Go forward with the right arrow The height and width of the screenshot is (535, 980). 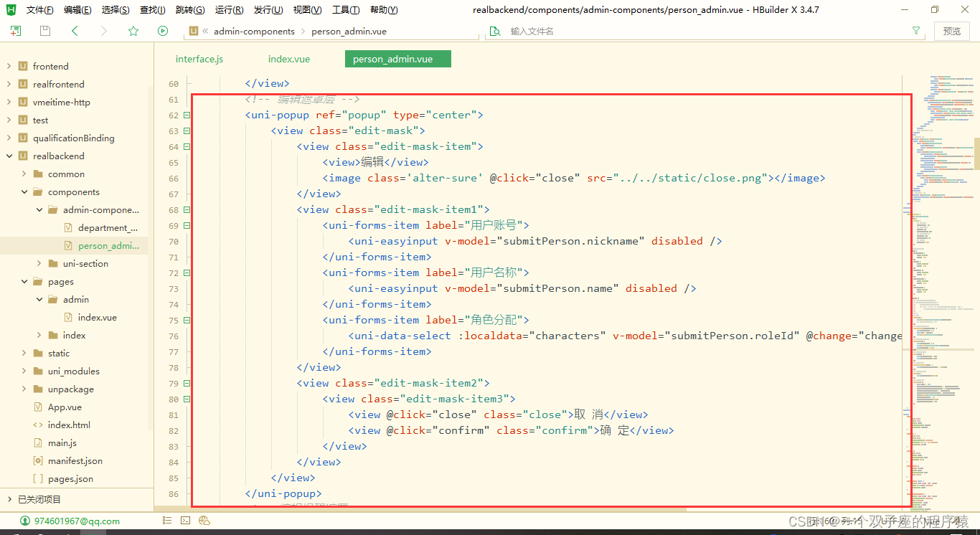pyautogui.click(x=104, y=31)
